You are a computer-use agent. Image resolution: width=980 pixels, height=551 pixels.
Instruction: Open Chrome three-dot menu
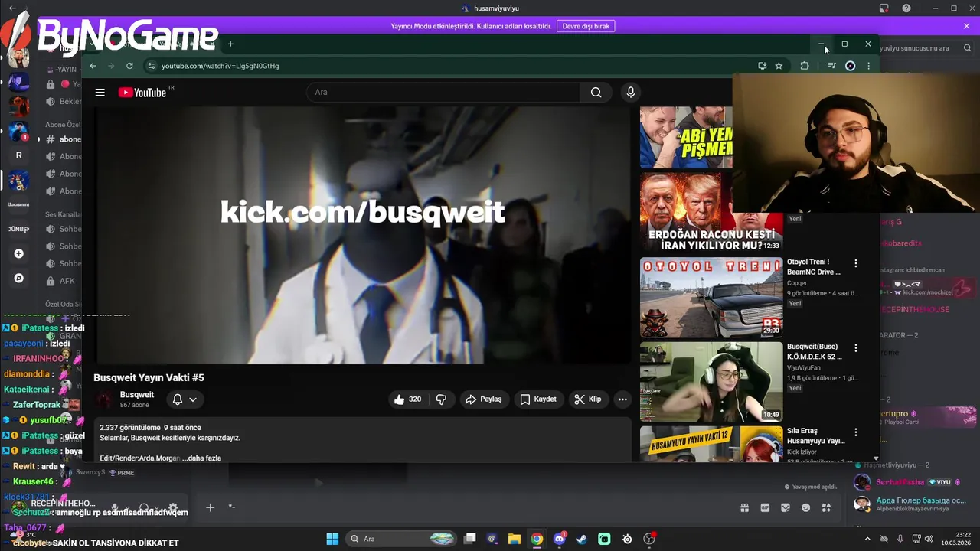(868, 66)
